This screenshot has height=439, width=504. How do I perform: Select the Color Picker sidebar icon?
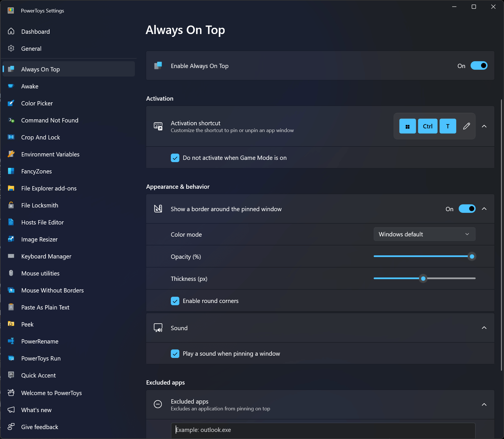[x=11, y=103]
